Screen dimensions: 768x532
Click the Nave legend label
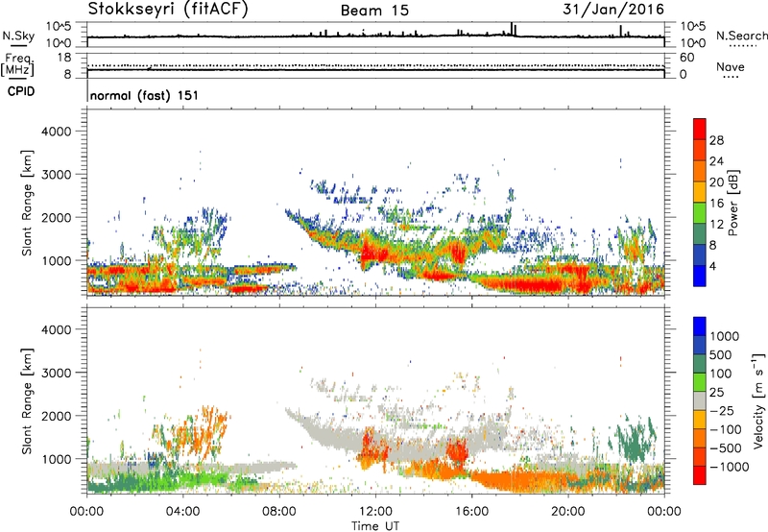[x=731, y=67]
